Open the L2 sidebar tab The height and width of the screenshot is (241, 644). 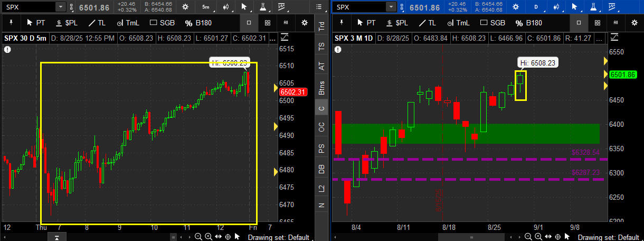coord(321,188)
